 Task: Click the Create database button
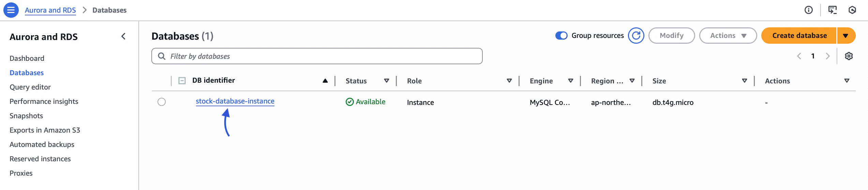(799, 36)
